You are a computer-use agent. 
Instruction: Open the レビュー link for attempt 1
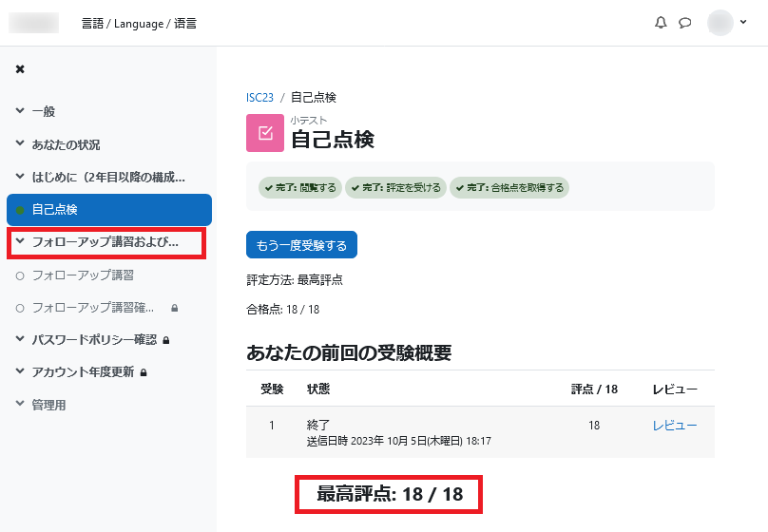pos(675,426)
